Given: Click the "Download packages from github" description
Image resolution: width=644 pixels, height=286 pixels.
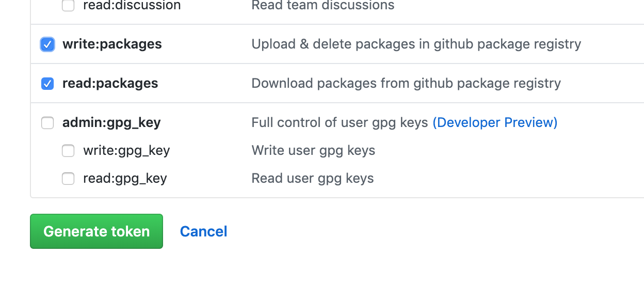Looking at the screenshot, I should click(x=406, y=84).
